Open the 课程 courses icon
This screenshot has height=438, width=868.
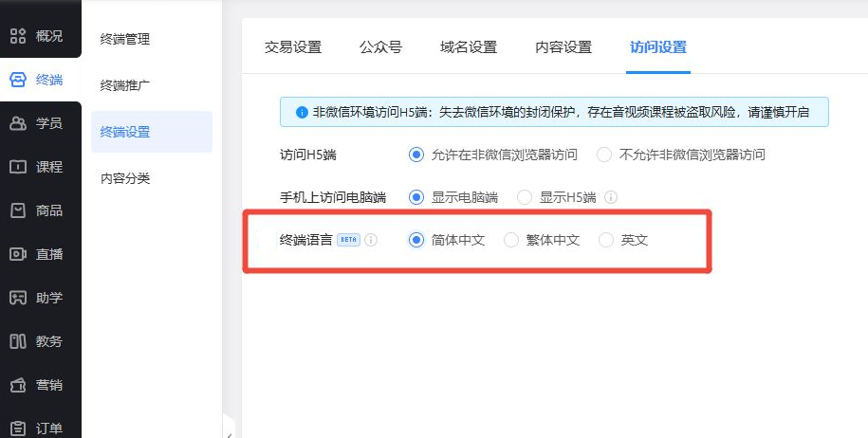(18, 167)
